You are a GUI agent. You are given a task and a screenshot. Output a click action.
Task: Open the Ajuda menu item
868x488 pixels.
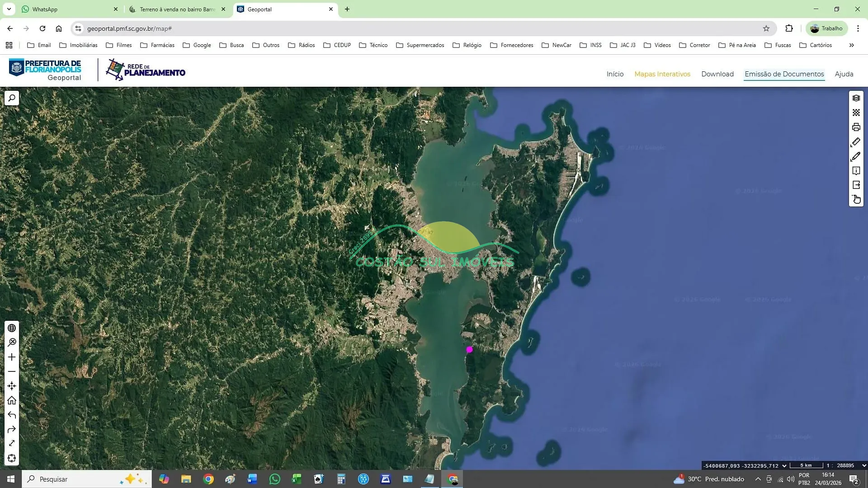coord(844,74)
